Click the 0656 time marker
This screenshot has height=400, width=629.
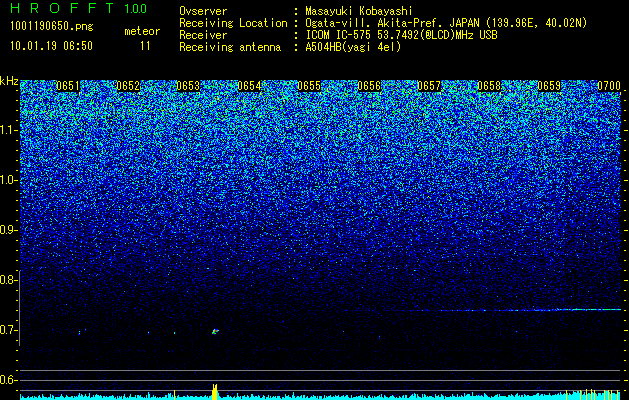[x=369, y=86]
